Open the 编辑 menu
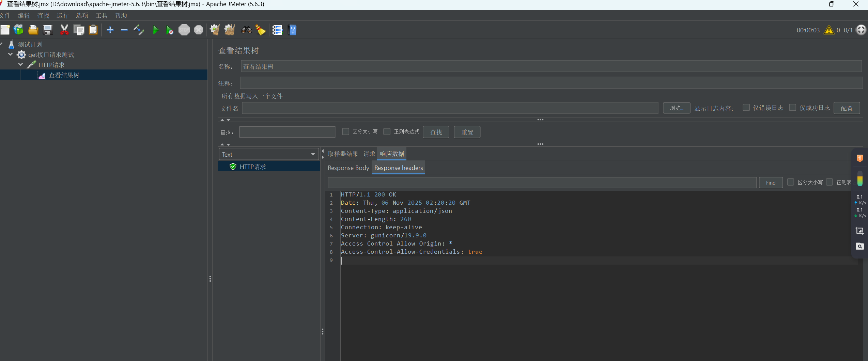 (x=24, y=16)
